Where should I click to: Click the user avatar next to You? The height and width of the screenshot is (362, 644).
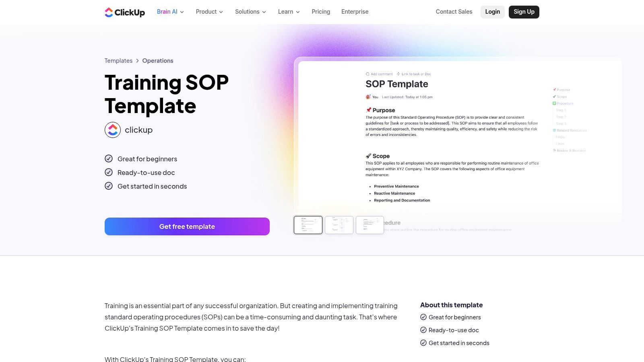click(368, 97)
